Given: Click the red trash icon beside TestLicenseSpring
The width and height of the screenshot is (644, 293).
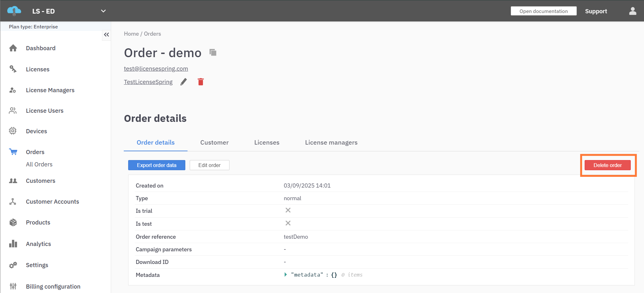Looking at the screenshot, I should 201,82.
